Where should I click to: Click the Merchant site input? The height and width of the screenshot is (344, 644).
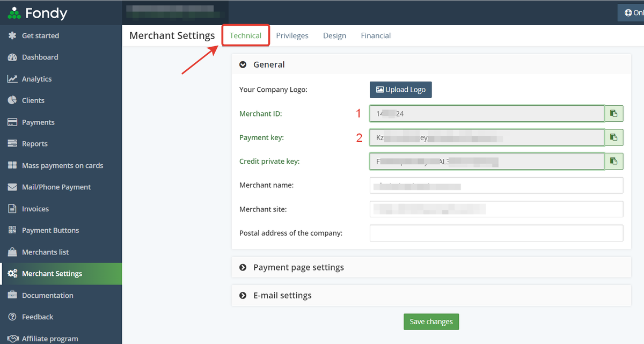(x=496, y=209)
